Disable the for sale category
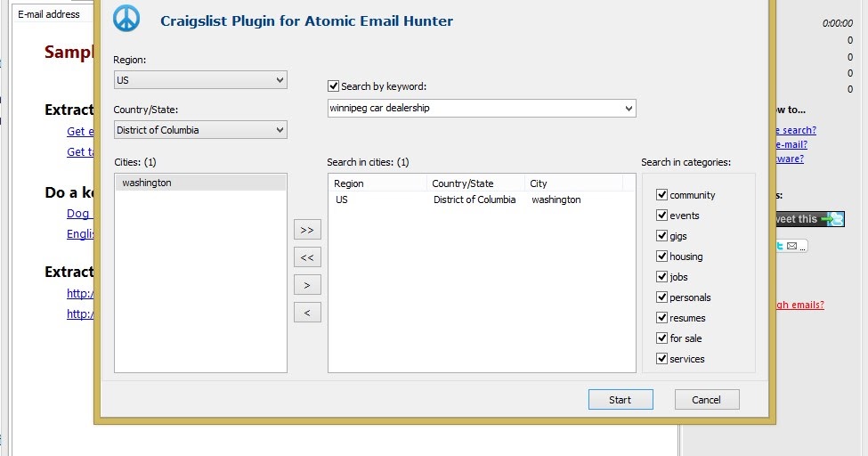 click(661, 338)
